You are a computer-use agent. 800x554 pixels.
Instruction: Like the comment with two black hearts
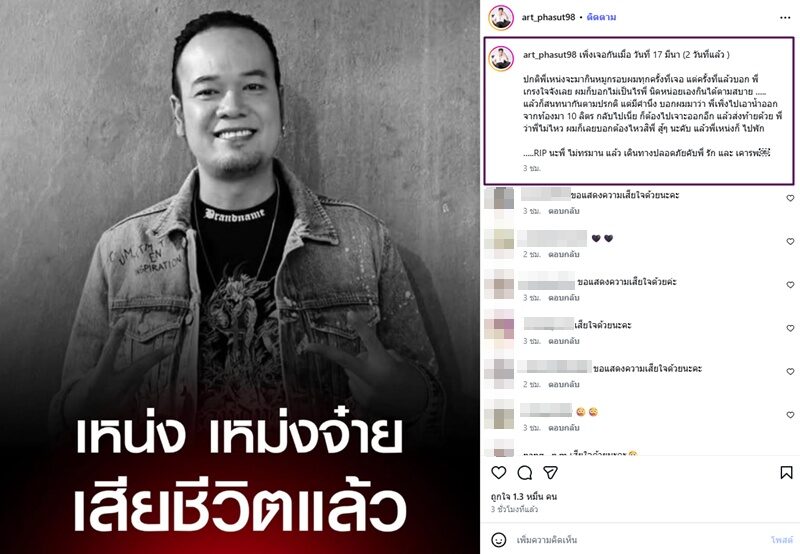[x=790, y=241]
